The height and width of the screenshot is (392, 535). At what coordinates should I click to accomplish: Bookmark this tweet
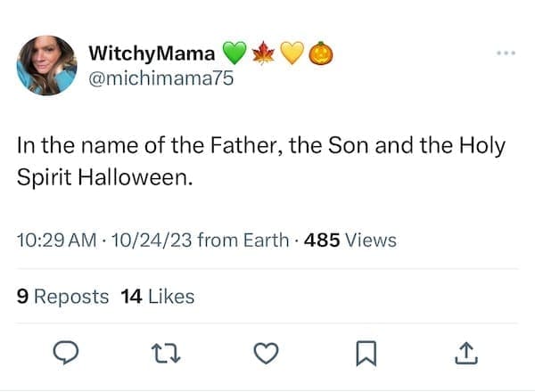(x=365, y=354)
